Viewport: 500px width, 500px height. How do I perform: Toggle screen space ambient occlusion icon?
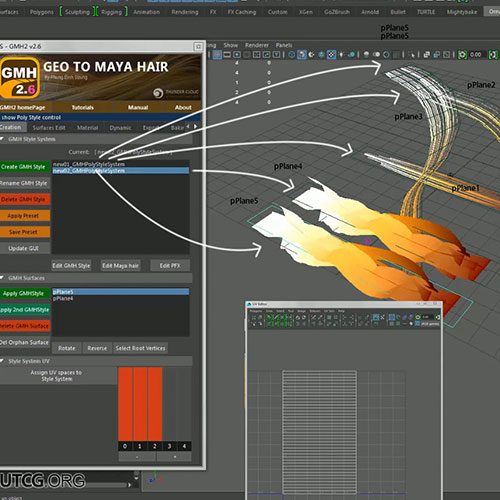click(x=366, y=54)
